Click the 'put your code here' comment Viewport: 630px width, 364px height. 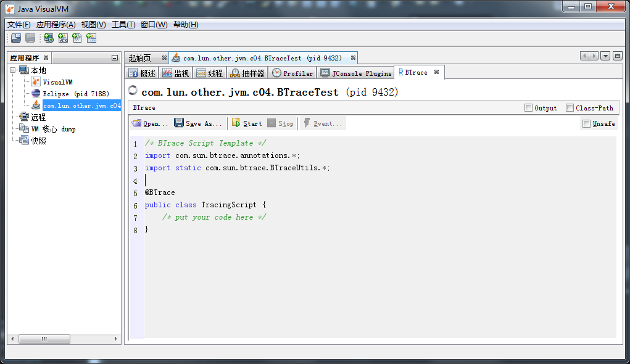coord(214,217)
